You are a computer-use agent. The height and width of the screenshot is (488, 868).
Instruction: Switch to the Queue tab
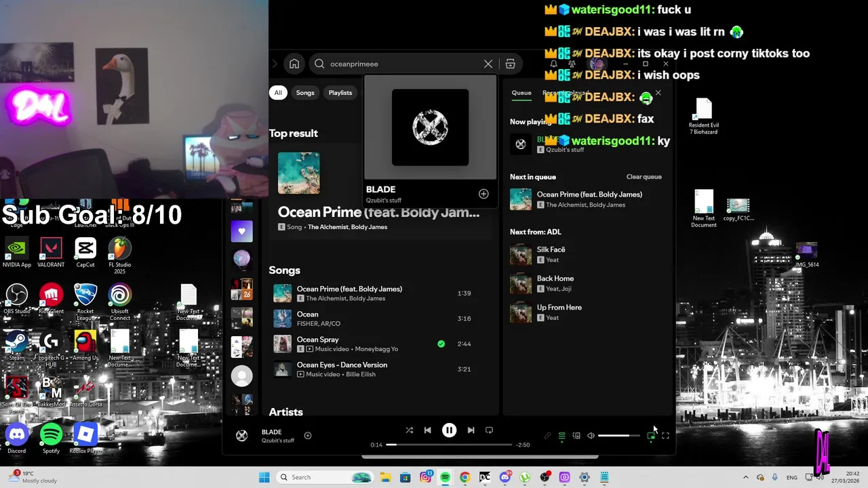point(521,93)
